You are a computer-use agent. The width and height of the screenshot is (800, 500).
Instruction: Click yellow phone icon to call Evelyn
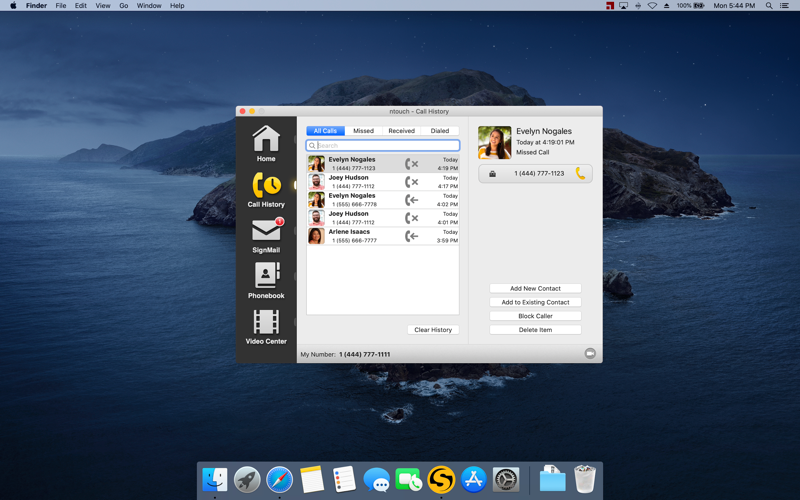580,173
